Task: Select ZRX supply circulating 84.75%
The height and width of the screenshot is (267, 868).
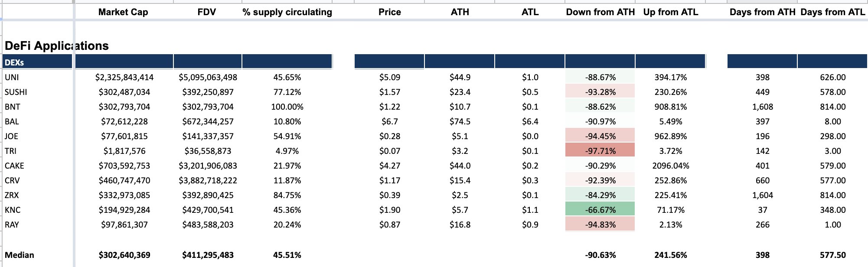Action: tap(287, 195)
